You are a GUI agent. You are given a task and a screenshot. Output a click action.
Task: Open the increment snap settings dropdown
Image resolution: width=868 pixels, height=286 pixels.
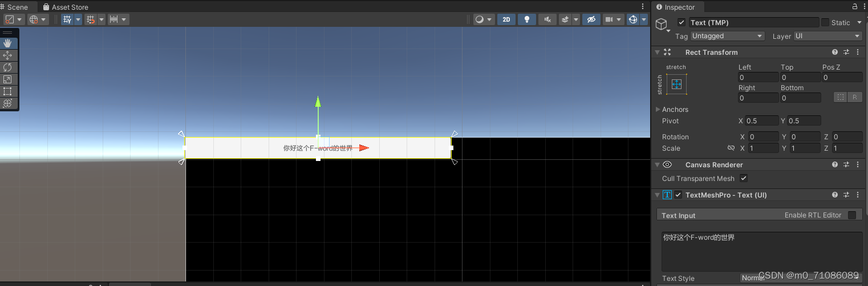pyautogui.click(x=124, y=19)
